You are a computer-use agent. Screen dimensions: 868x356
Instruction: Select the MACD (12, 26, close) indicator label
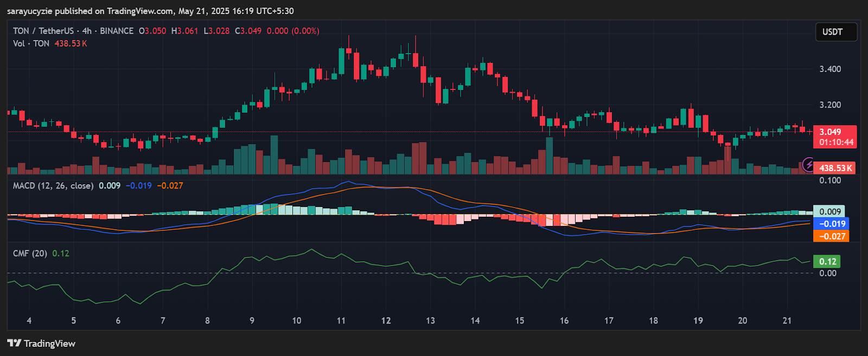coord(53,185)
